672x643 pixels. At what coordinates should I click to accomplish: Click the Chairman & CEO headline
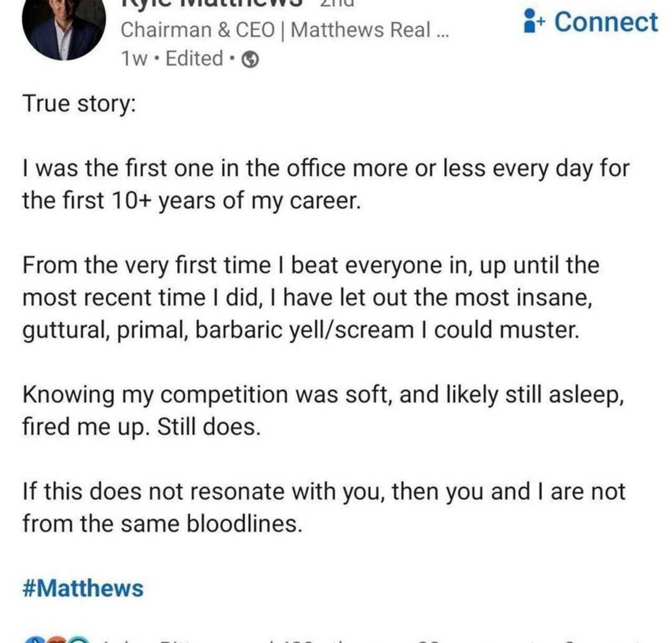coord(284,30)
